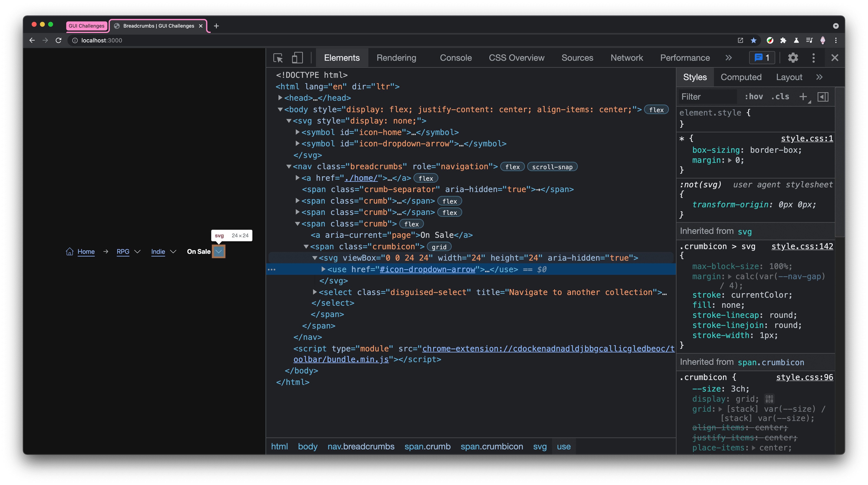The image size is (868, 485).
Task: Click the Computed styles tab
Action: pyautogui.click(x=741, y=77)
